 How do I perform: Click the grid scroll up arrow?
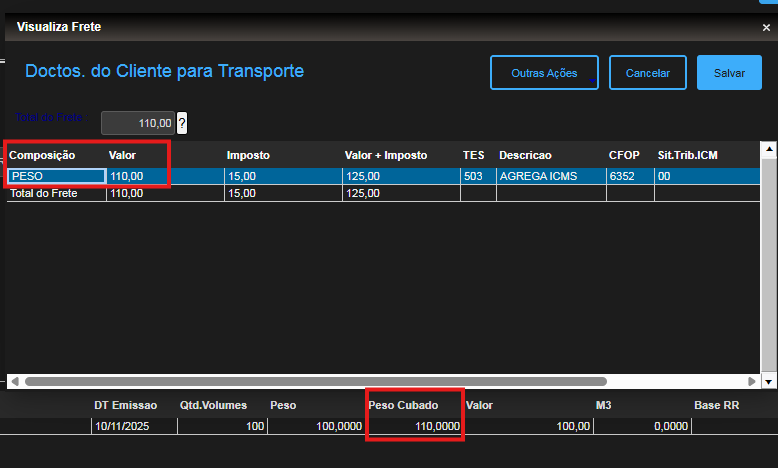(768, 152)
